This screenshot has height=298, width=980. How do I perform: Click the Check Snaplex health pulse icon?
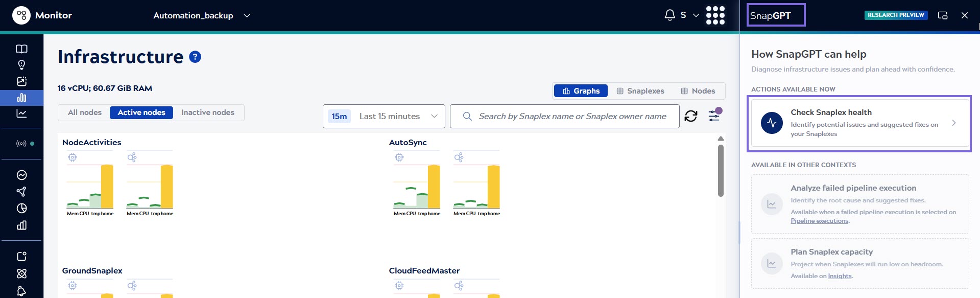coord(772,123)
